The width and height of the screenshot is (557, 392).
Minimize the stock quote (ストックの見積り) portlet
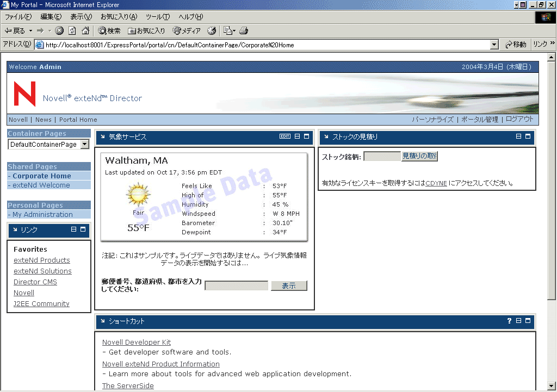tap(518, 136)
